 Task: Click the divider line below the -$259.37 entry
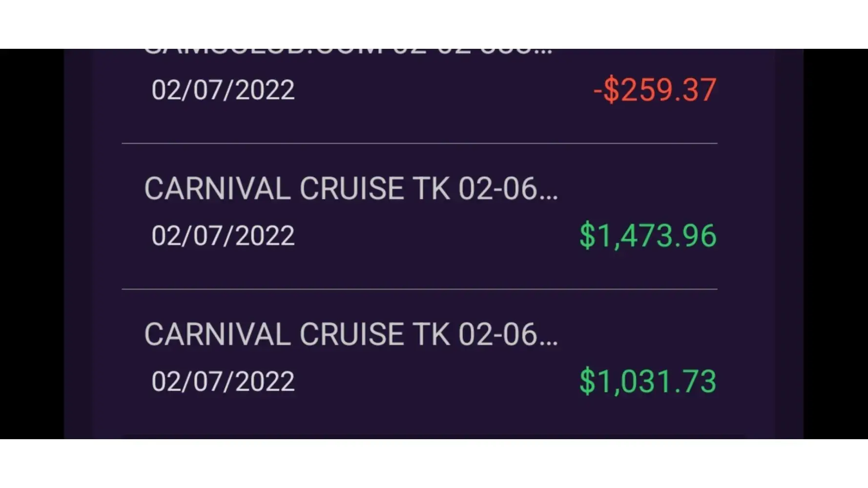[x=419, y=143]
